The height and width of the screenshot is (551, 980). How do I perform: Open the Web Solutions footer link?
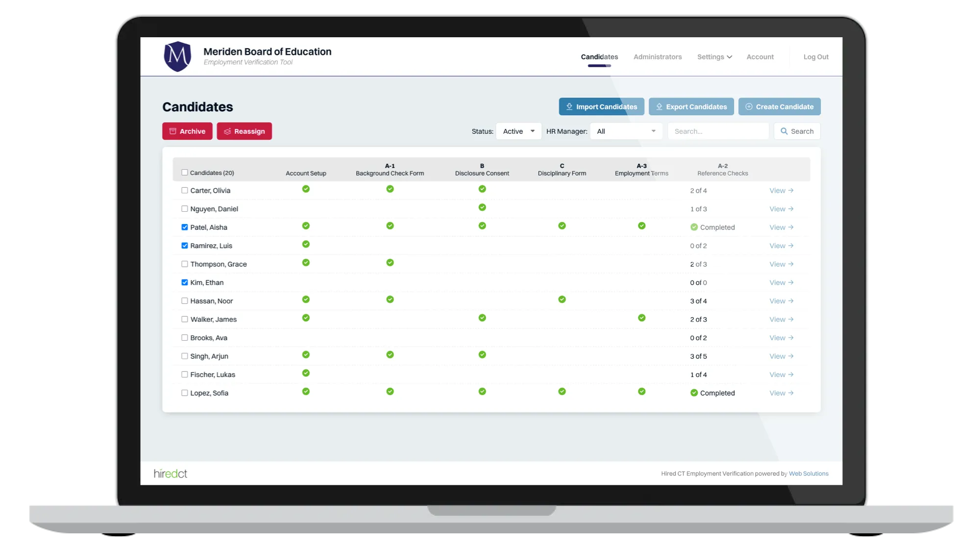[x=808, y=474]
